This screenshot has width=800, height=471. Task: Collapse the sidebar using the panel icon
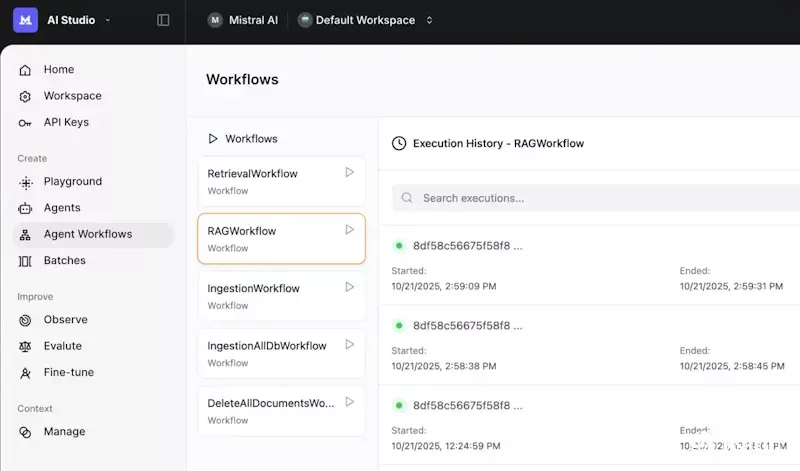[163, 20]
